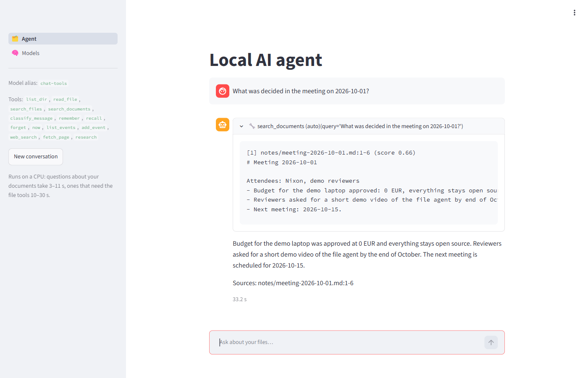
Task: Click the search_documents tool tag in sidebar
Action: click(x=69, y=109)
